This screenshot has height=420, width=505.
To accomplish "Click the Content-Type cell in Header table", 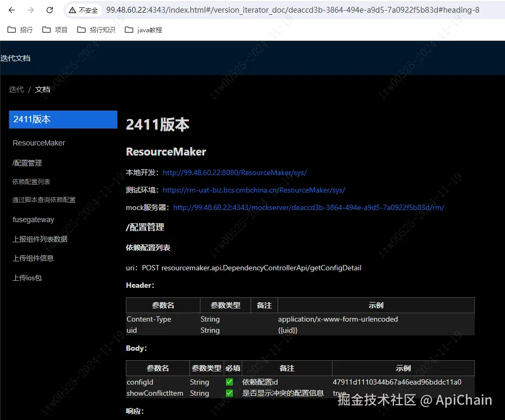I will pos(149,319).
